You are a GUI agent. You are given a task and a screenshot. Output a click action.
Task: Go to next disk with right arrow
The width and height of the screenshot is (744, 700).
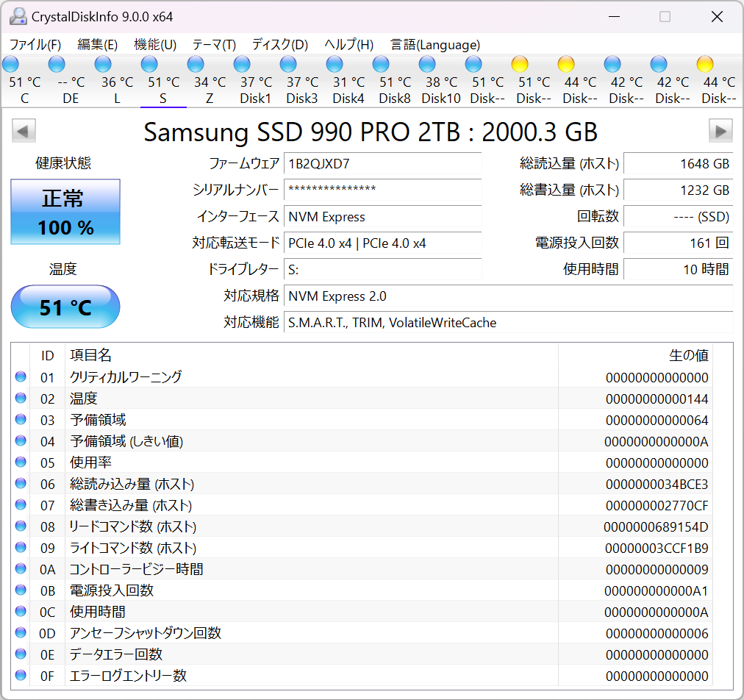(720, 131)
